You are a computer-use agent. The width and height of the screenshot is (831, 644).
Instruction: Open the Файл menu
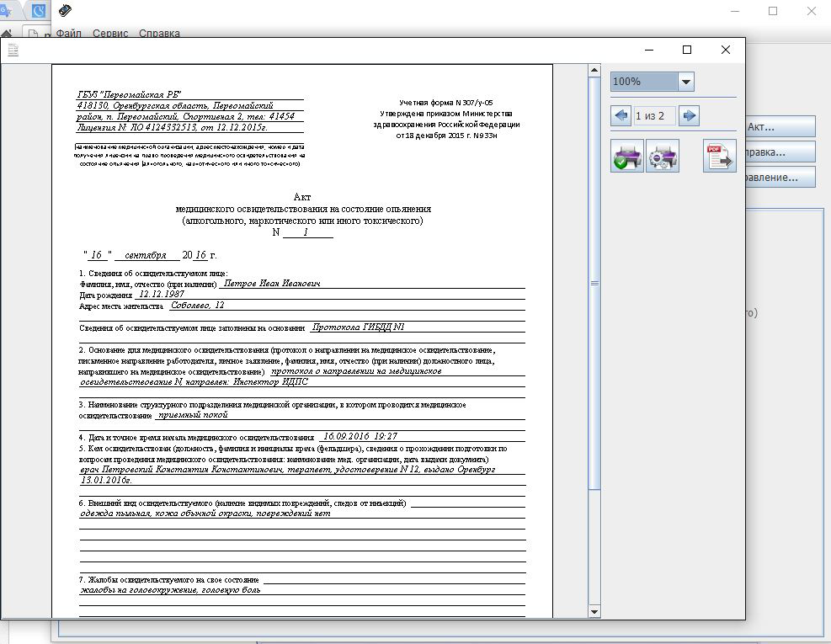tap(68, 34)
